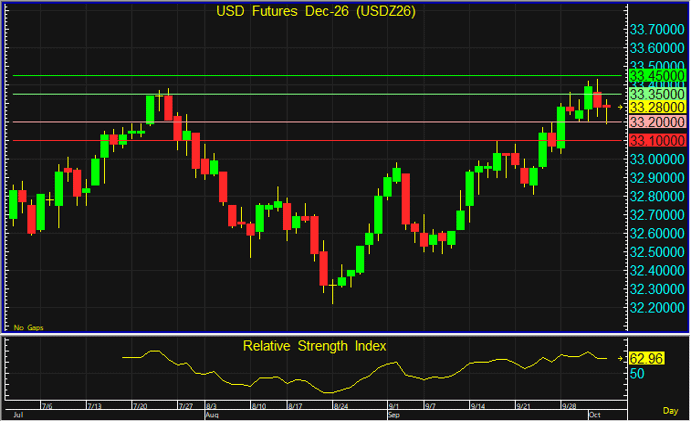
Task: Click the RSI 50 level label
Action: click(x=637, y=374)
